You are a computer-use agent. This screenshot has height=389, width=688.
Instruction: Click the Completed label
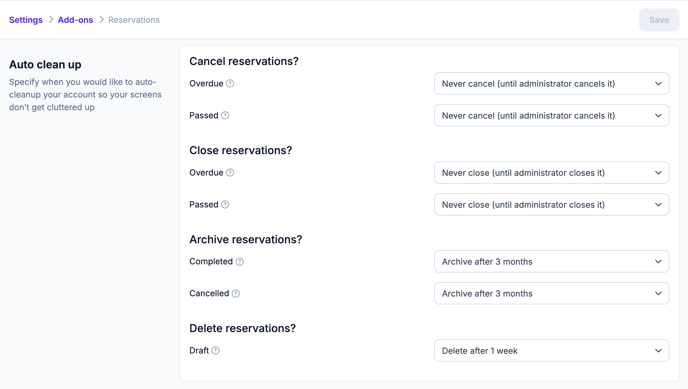tap(211, 261)
